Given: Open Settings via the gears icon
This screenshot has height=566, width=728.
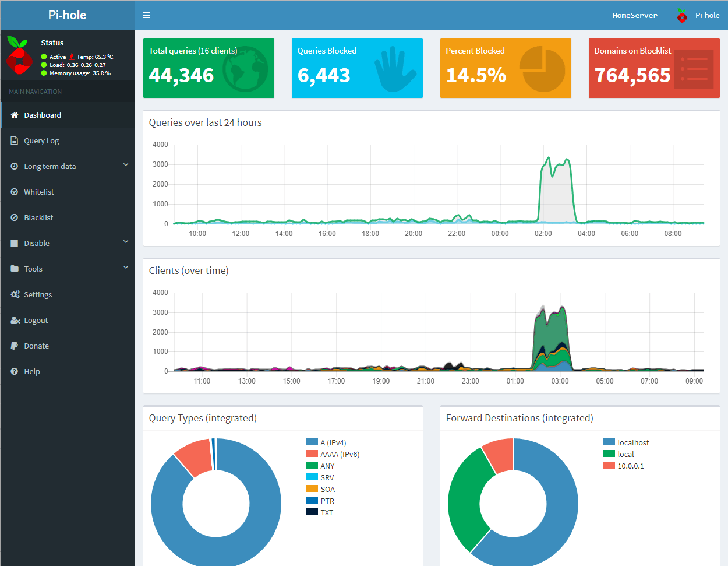Looking at the screenshot, I should [15, 294].
